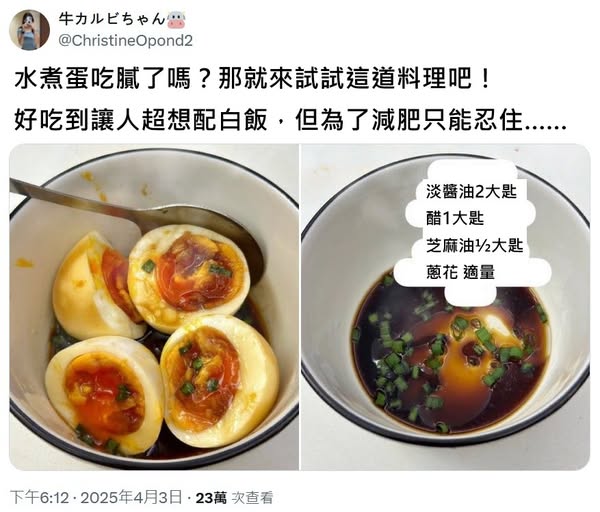The width and height of the screenshot is (600, 512).
Task: Click the 淡醬油2大匙 recipe label
Action: pos(471,191)
